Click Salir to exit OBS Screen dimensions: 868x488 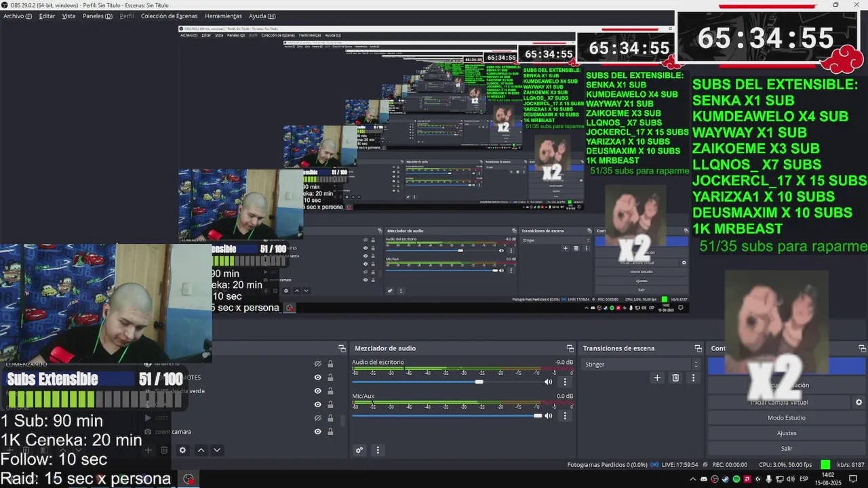pos(787,449)
